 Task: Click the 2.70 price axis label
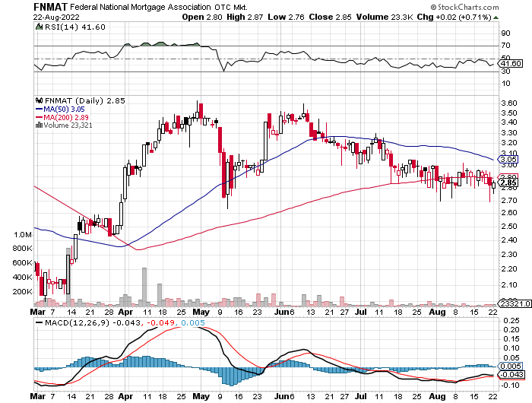[509, 200]
